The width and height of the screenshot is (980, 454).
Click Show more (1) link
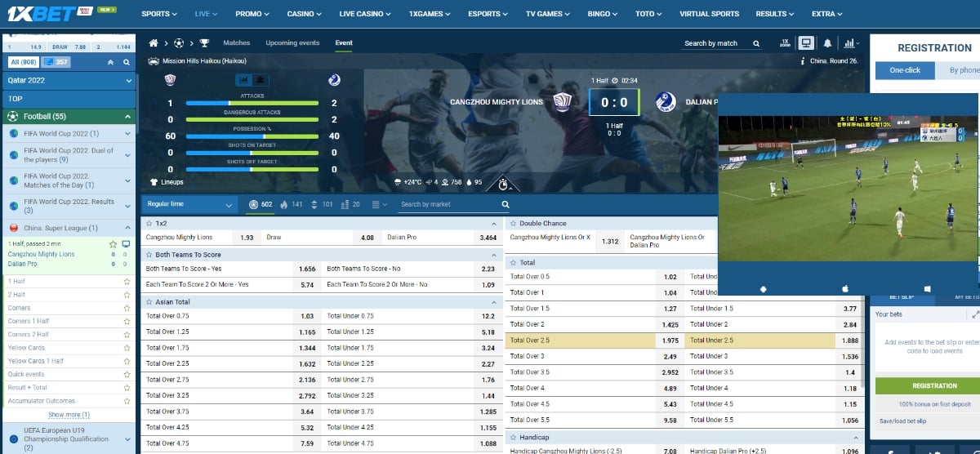pyautogui.click(x=69, y=415)
